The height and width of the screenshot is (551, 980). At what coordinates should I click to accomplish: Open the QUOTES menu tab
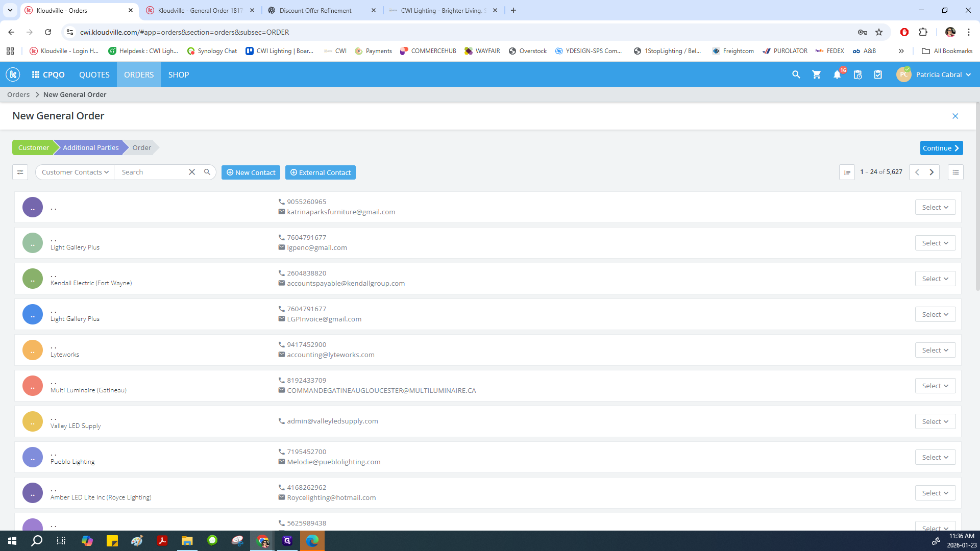[x=94, y=74]
